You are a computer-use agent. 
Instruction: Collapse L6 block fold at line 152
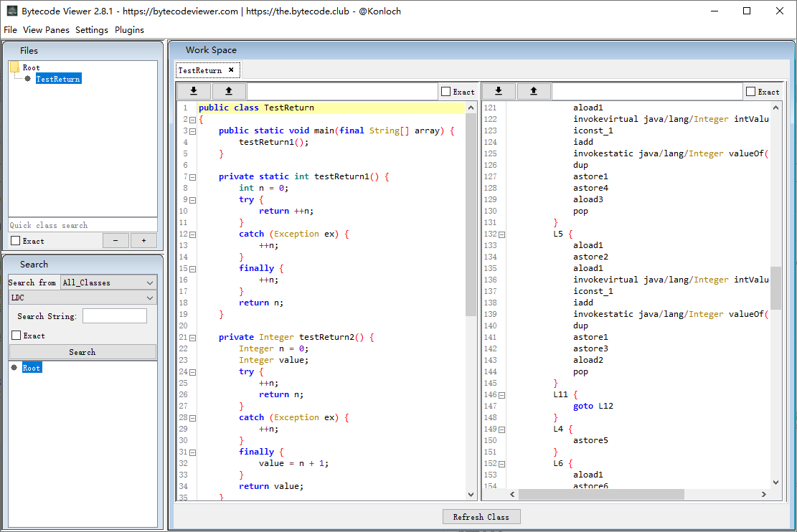[x=501, y=464]
